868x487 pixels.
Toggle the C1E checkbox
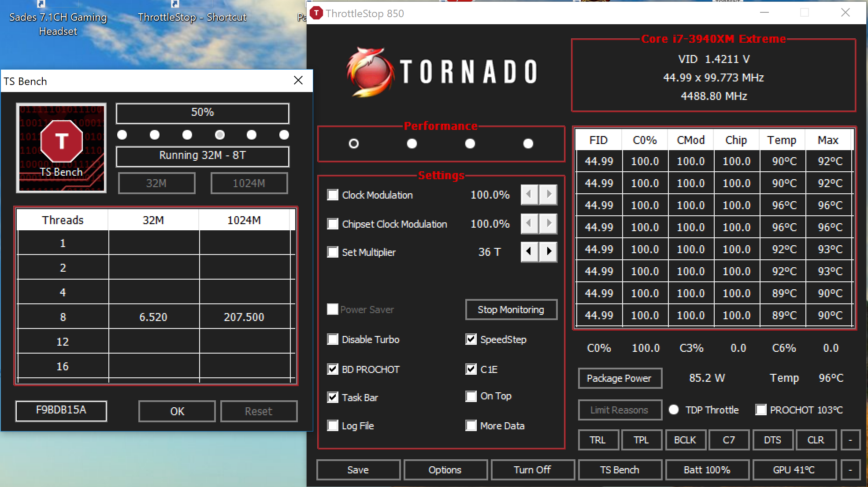tap(471, 369)
